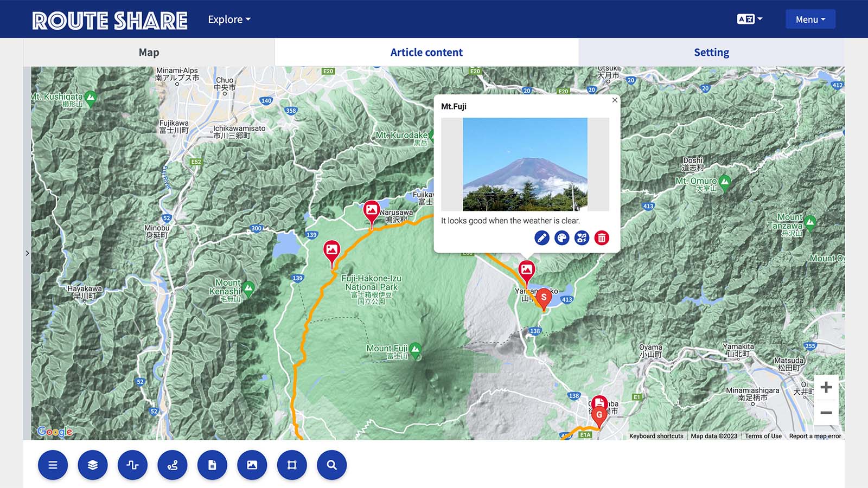Expand the left side panel arrow
The height and width of the screenshot is (488, 868).
[x=27, y=253]
